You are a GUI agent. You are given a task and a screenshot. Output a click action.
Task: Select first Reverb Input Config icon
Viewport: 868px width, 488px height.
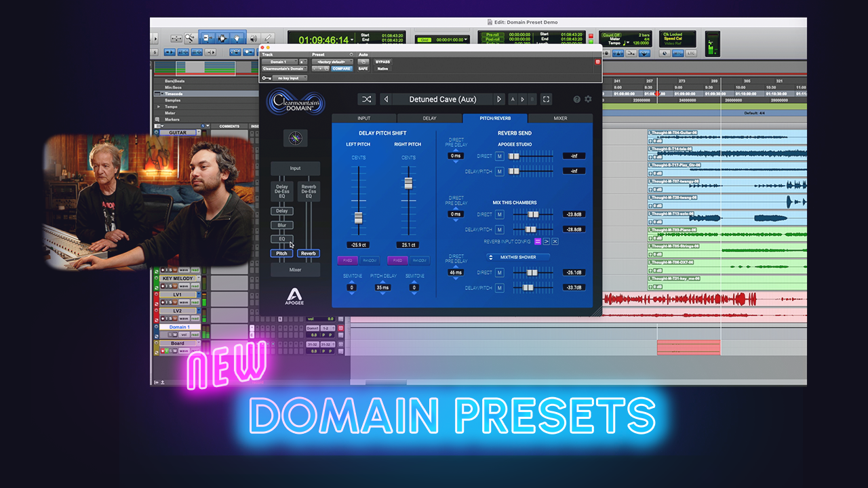click(537, 241)
